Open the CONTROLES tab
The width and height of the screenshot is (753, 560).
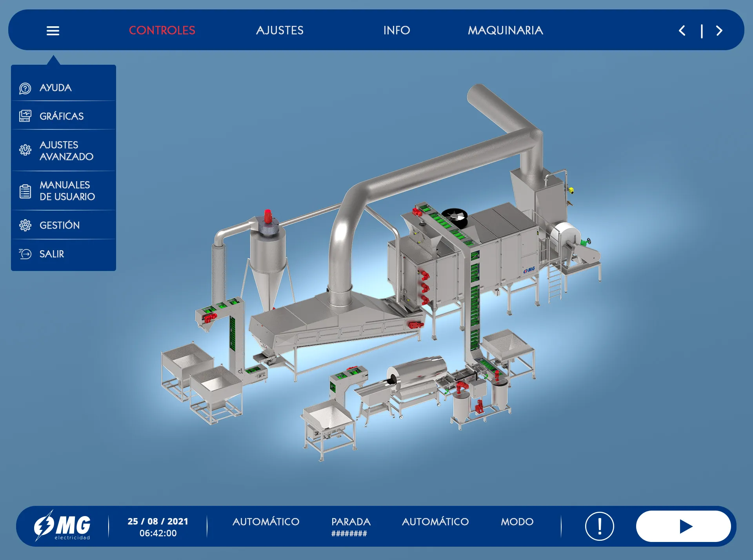[x=162, y=30]
